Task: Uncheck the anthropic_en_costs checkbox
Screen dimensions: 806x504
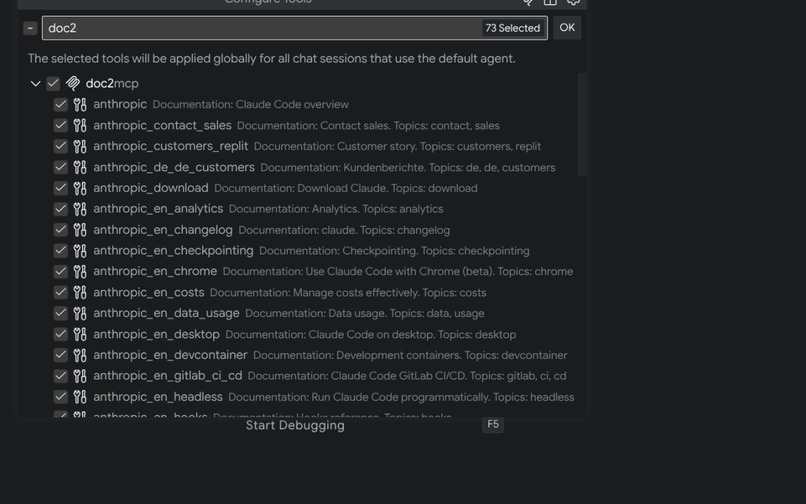Action: click(x=61, y=293)
